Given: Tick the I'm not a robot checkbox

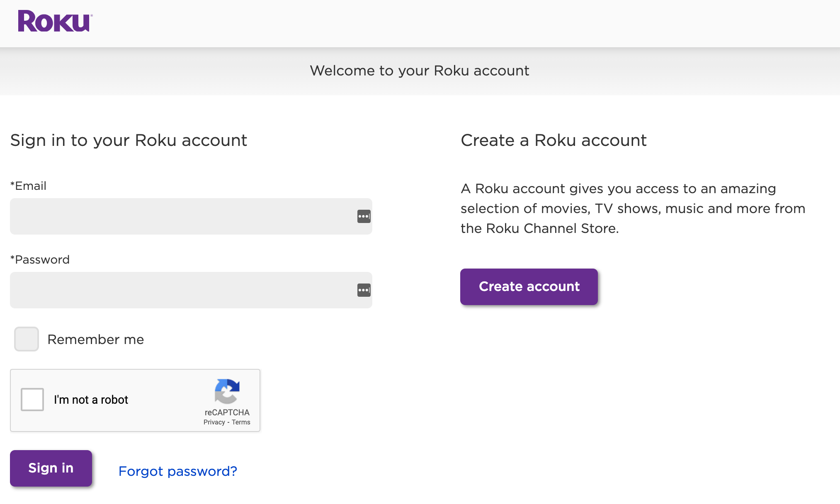Looking at the screenshot, I should (x=32, y=400).
